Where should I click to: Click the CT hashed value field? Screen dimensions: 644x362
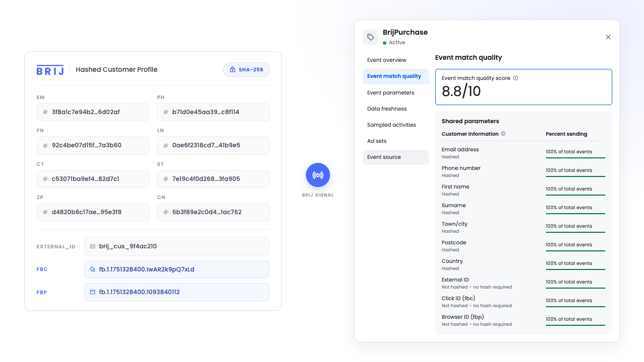coord(93,179)
